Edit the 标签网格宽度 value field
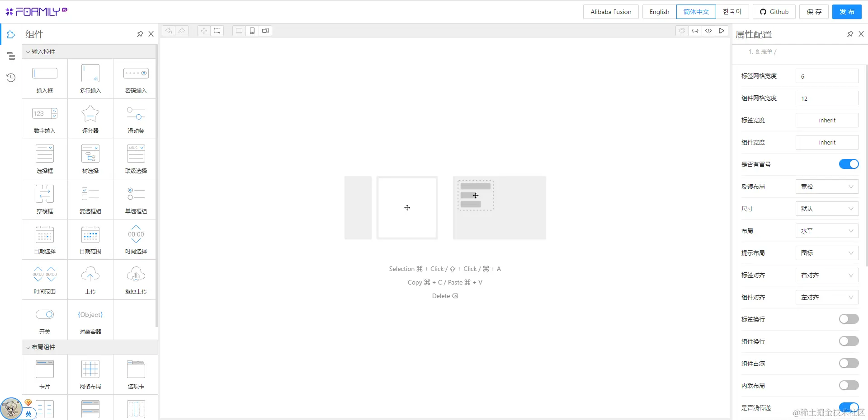Screen dimensions: 868x420 [827, 76]
